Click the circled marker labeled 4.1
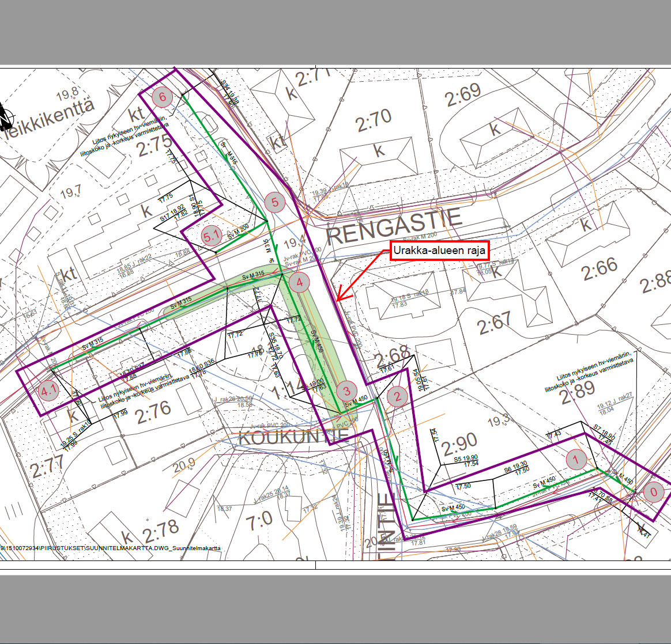Image resolution: width=671 pixels, height=644 pixels. (48, 391)
